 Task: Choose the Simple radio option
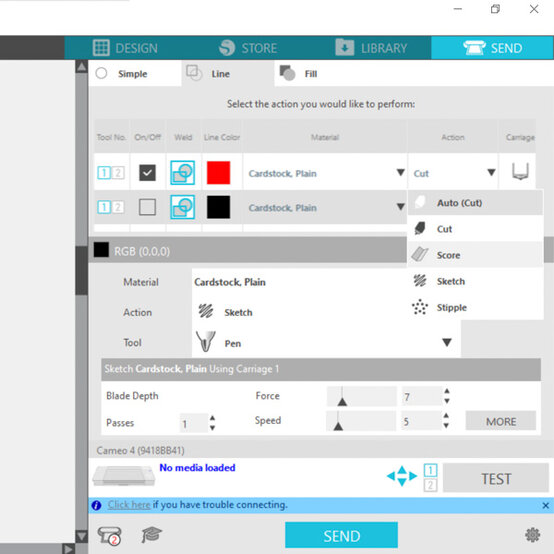[101, 73]
